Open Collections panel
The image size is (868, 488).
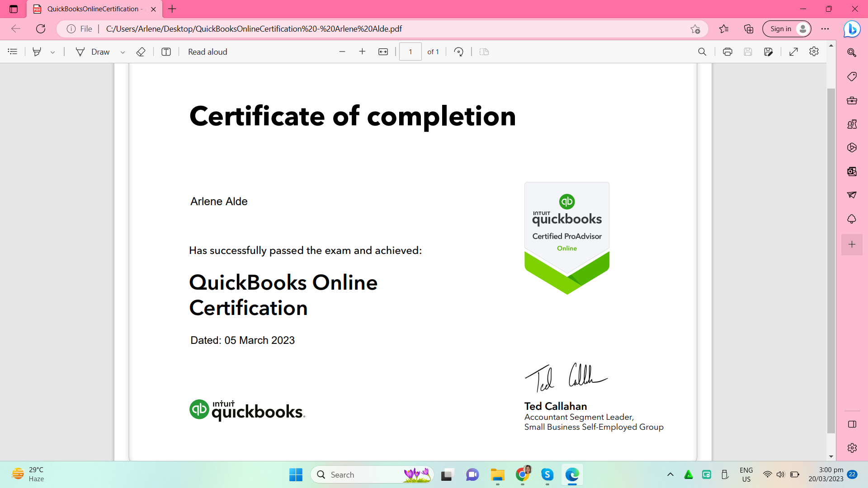coord(749,29)
